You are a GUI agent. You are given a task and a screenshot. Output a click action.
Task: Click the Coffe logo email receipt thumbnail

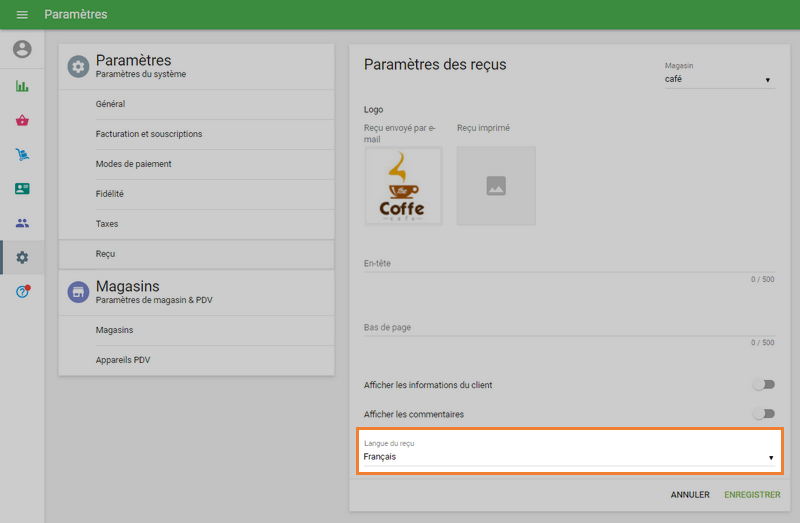(x=403, y=186)
